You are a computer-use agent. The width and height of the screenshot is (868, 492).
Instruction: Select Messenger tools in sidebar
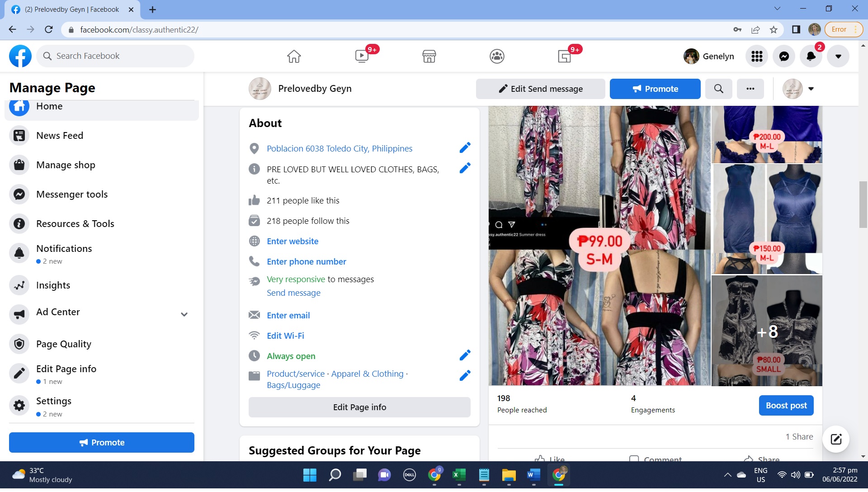point(71,194)
